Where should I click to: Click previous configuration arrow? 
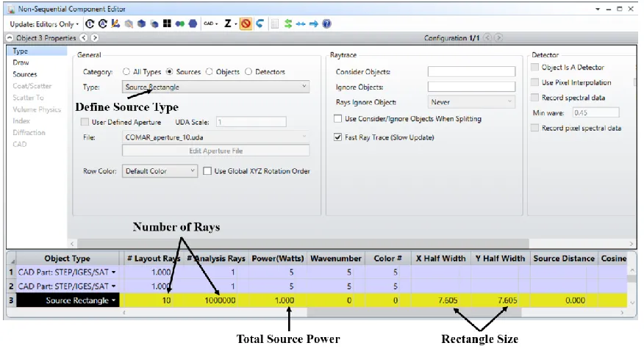pos(487,37)
